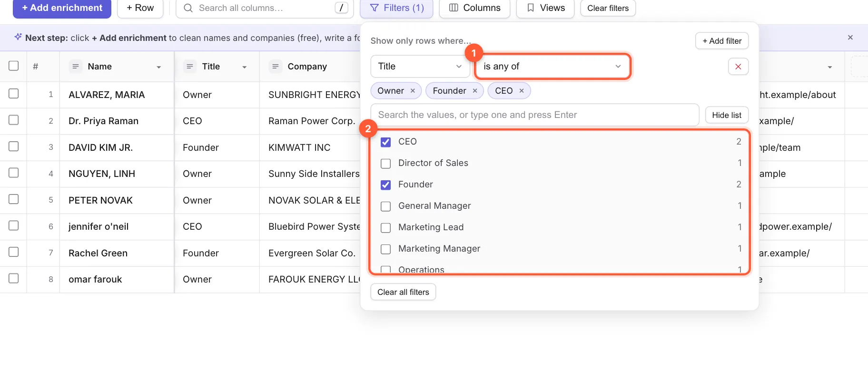
Task: Click the text-type icon beside Title header
Action: 189,67
